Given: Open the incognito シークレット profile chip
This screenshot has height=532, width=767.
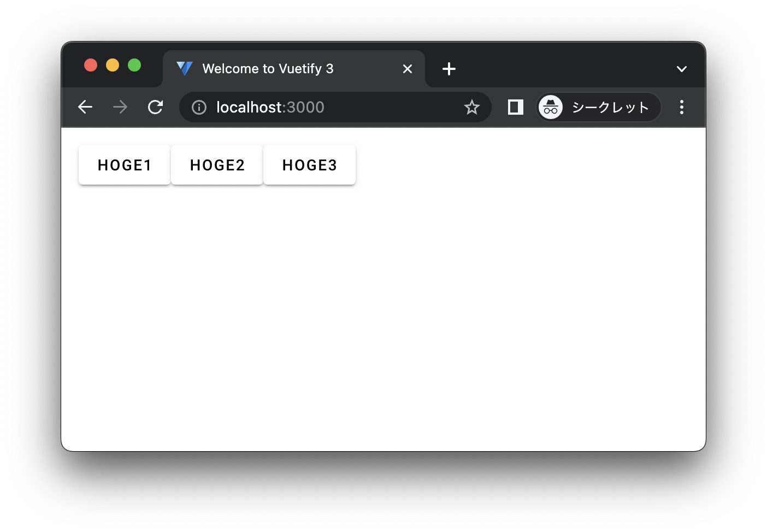Looking at the screenshot, I should click(x=599, y=107).
